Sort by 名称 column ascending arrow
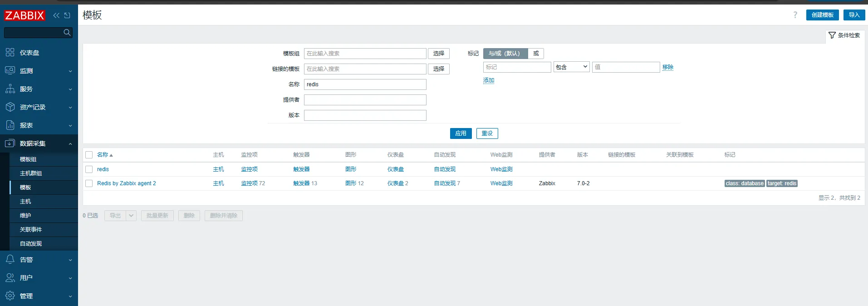Viewport: 868px width, 306px height. [x=111, y=155]
